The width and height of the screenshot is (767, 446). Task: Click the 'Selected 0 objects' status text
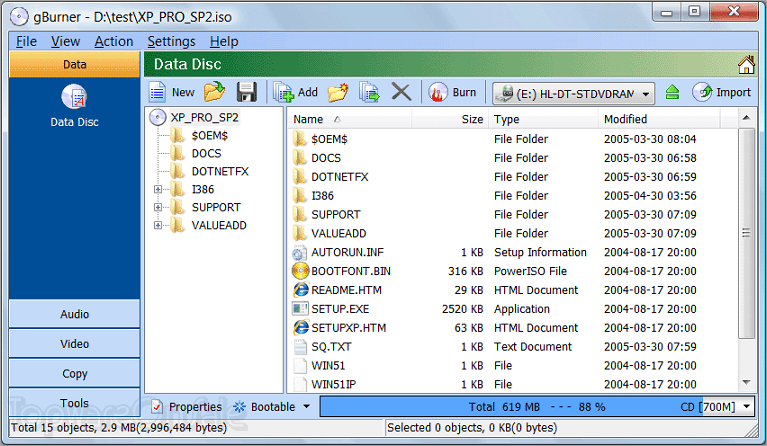point(472,428)
